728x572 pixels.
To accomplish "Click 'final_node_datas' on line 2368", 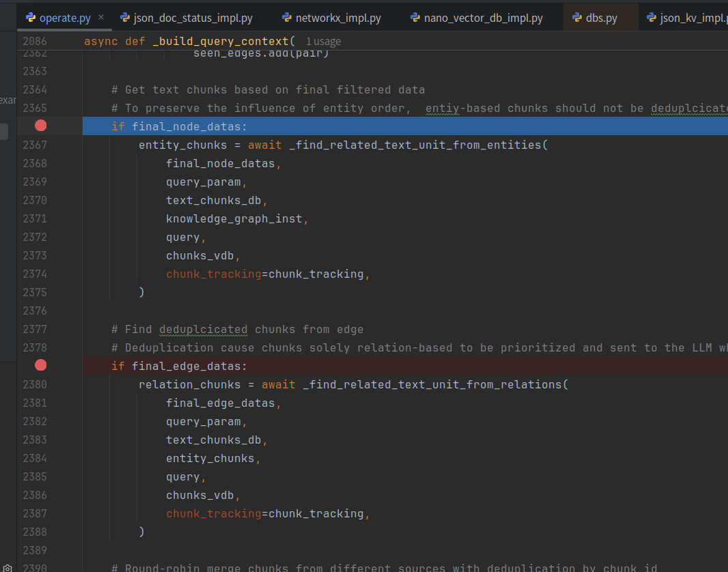I will tap(221, 163).
